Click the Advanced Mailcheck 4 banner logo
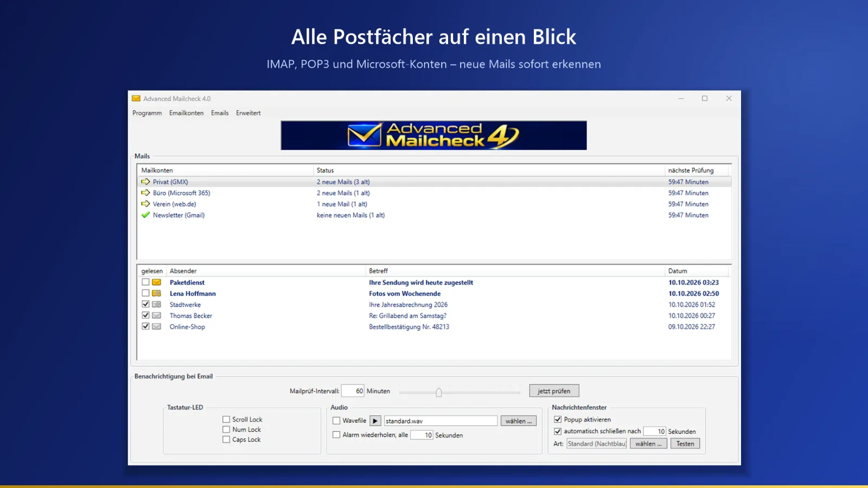868x488 pixels. pyautogui.click(x=433, y=135)
